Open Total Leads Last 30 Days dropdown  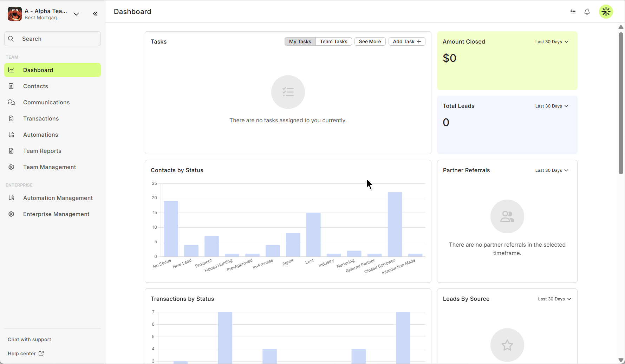coord(552,106)
